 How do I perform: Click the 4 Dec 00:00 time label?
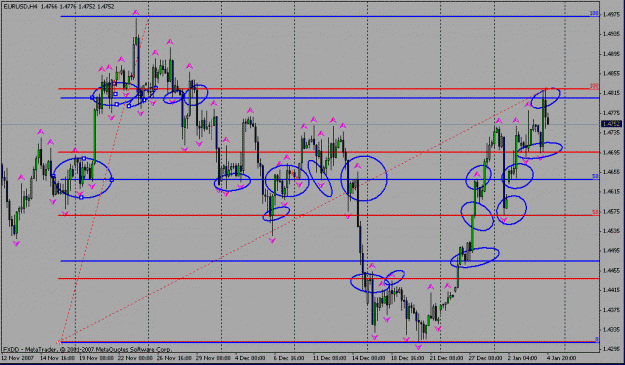[x=250, y=358]
